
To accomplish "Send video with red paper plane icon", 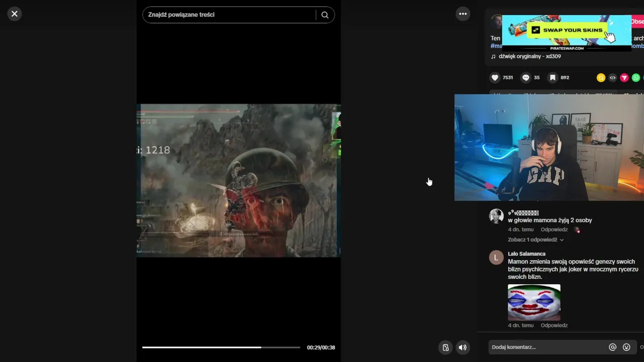I will click(624, 77).
